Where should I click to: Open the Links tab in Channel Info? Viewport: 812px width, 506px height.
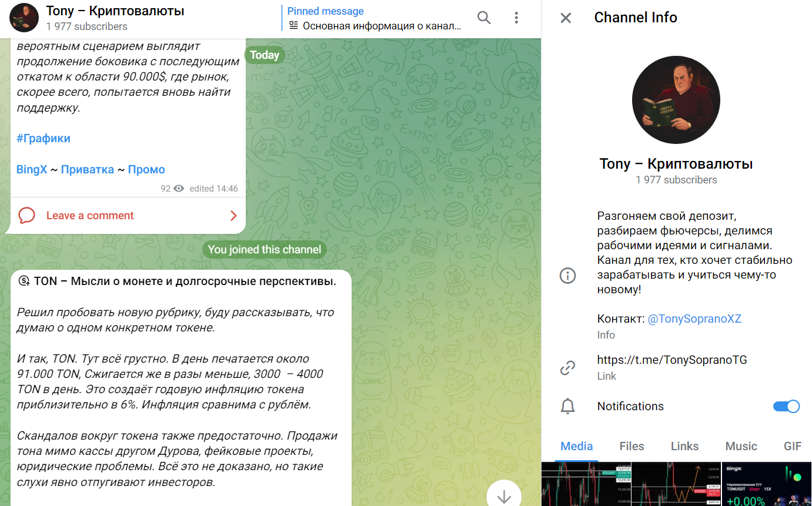click(684, 446)
